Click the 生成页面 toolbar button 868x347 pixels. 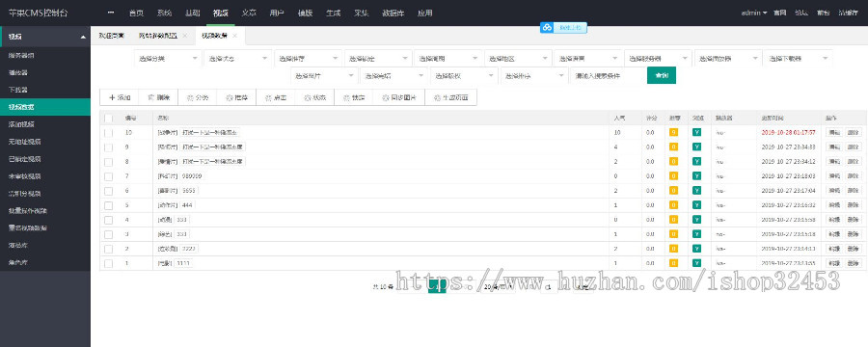(x=450, y=97)
